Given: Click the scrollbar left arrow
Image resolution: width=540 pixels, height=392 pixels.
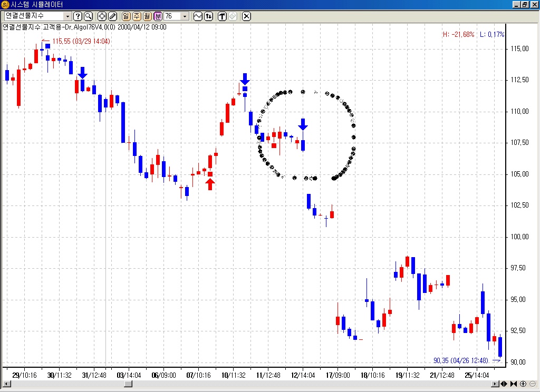Looking at the screenshot, I should pos(5,384).
